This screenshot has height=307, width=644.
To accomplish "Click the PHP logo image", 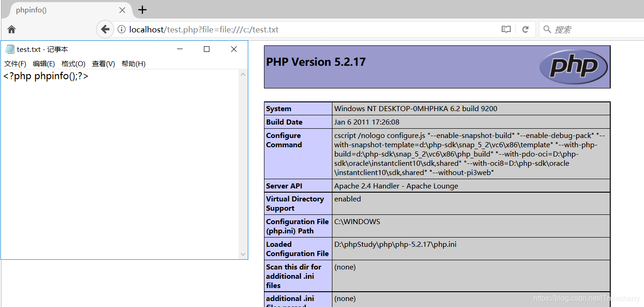I will coord(574,67).
